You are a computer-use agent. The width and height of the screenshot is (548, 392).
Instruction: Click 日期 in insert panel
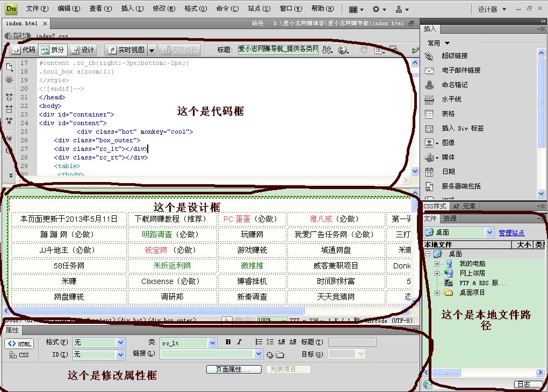448,171
